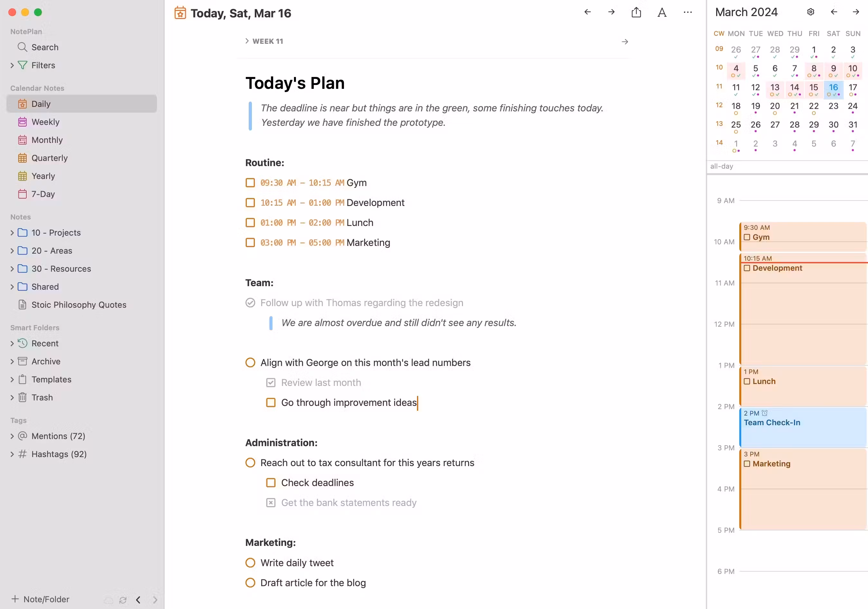Expand the WEEK 11 disclosure triangle

(x=247, y=41)
